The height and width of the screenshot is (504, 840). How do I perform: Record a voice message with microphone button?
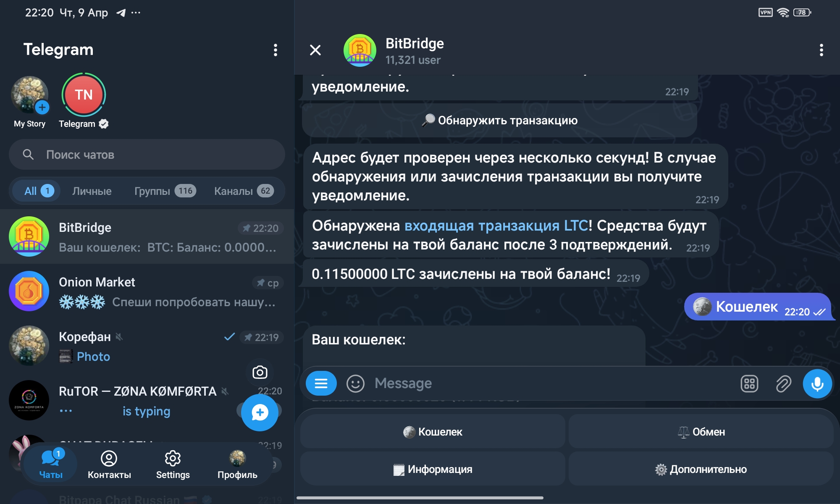tap(817, 383)
